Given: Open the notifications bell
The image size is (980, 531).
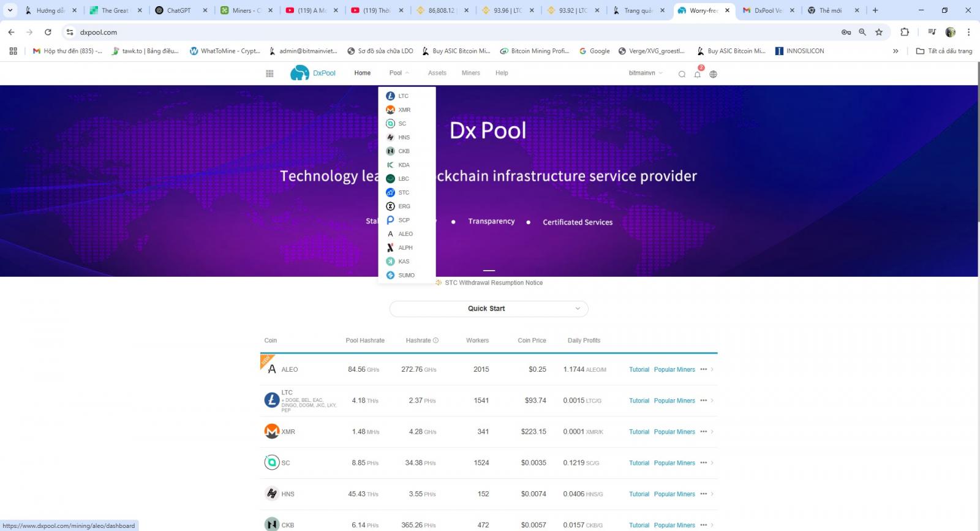Looking at the screenshot, I should (698, 74).
